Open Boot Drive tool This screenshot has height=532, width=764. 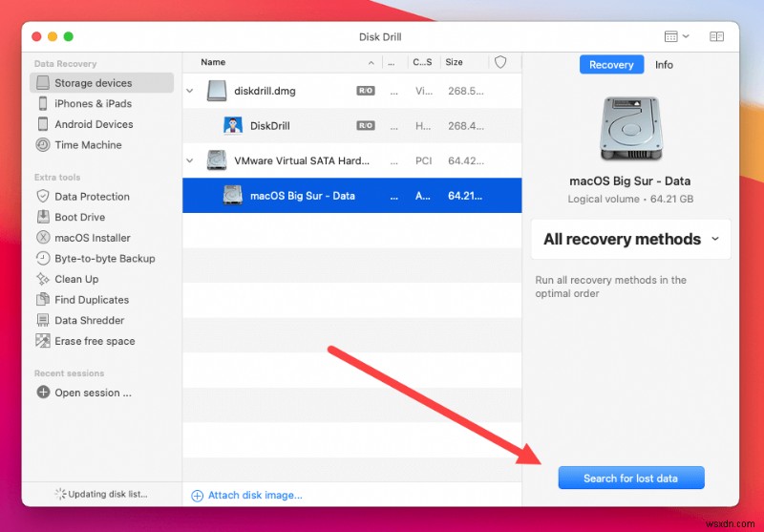[79, 217]
